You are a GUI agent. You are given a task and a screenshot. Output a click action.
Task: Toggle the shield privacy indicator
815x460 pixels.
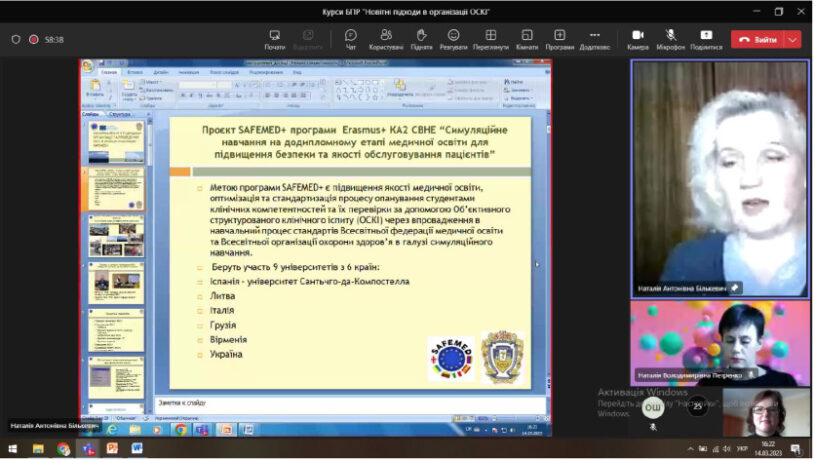tap(15, 39)
